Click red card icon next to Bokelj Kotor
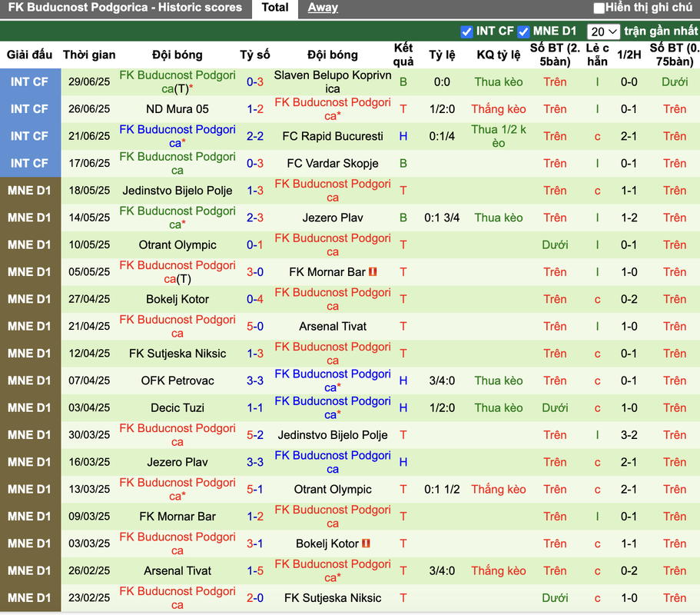Screen dimensions: 700x615 click(x=366, y=543)
